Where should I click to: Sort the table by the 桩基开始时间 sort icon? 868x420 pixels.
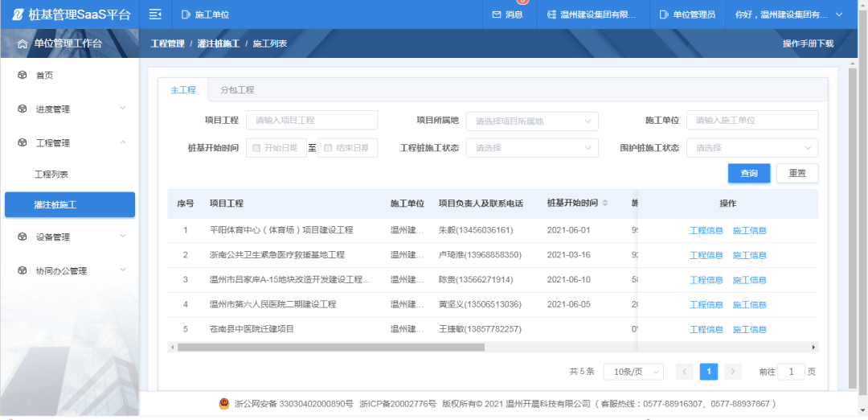(605, 203)
